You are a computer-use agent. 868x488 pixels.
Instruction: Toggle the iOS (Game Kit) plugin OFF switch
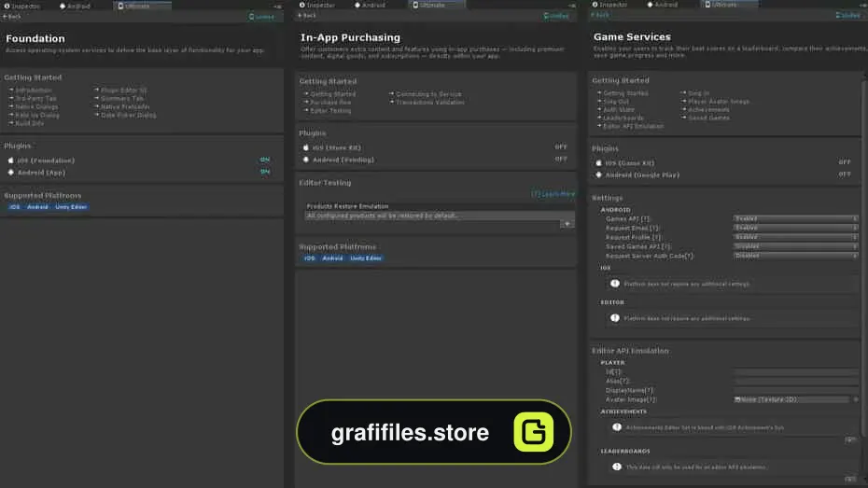click(x=844, y=162)
